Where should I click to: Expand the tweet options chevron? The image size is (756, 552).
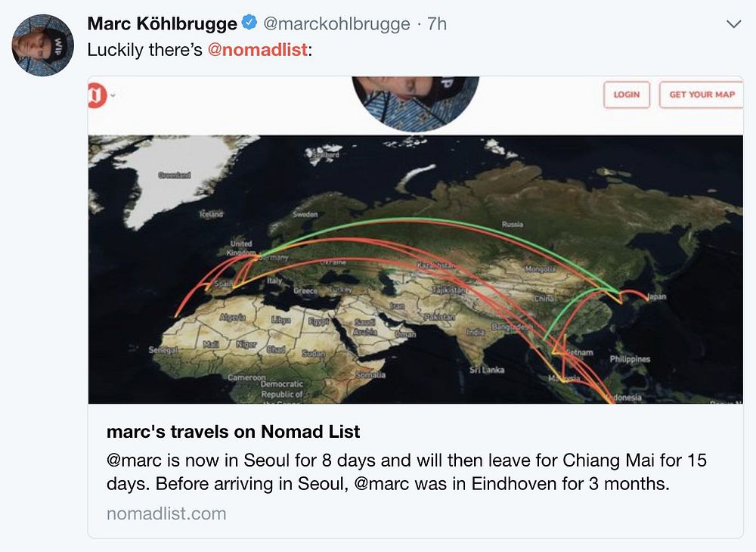[x=733, y=24]
